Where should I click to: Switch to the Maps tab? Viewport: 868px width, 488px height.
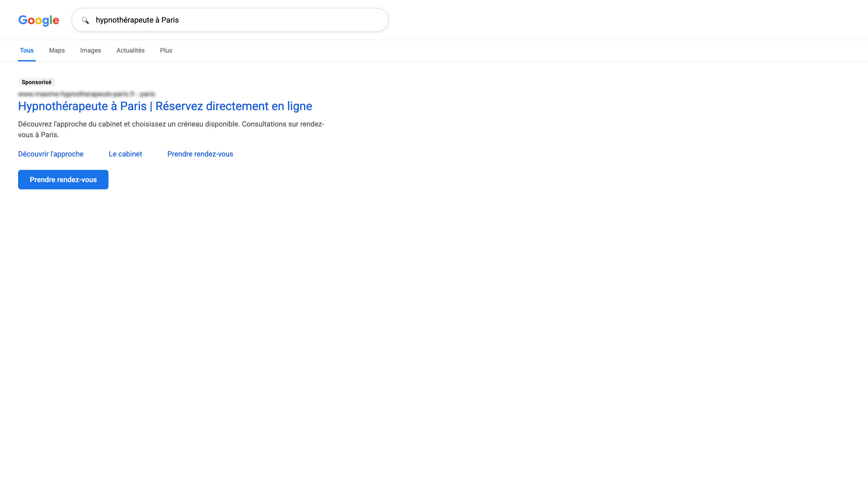coord(57,50)
